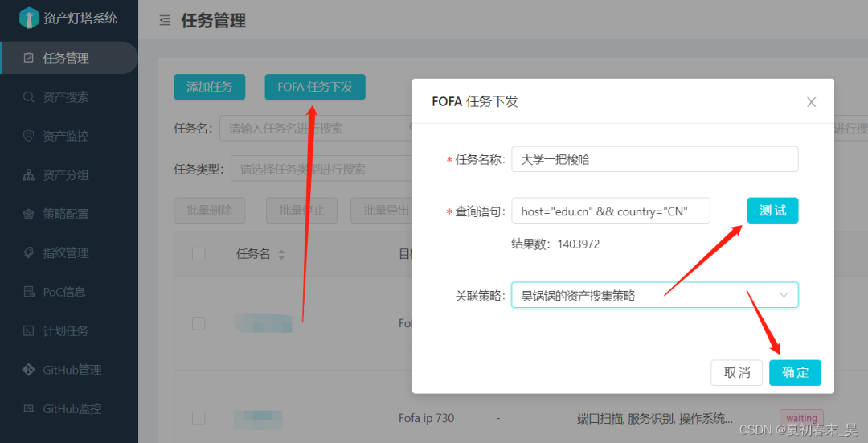Click the FOFA 任务下发 button
Viewport: 868px width, 443px height.
click(x=315, y=87)
